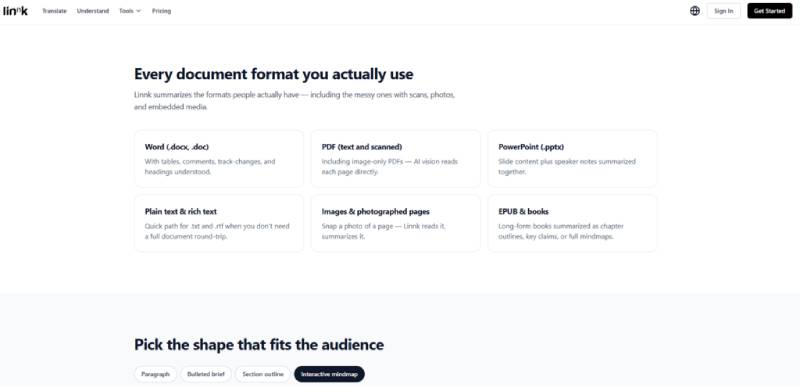800x387 pixels.
Task: Click the Sign In button
Action: [723, 11]
